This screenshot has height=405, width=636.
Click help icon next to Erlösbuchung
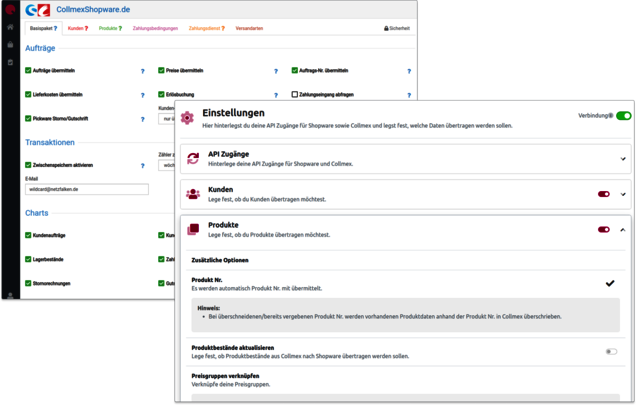(276, 95)
